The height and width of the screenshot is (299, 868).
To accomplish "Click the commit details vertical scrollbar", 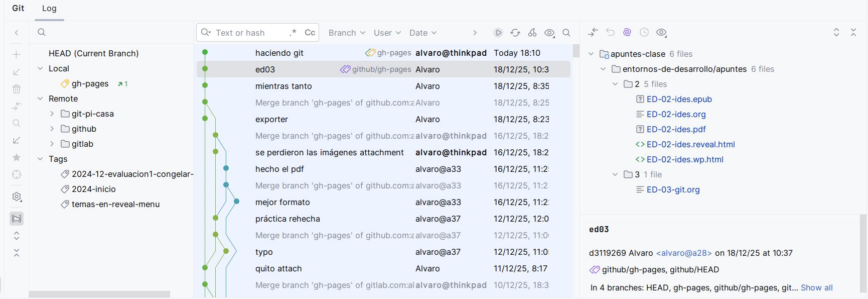I will [863, 253].
